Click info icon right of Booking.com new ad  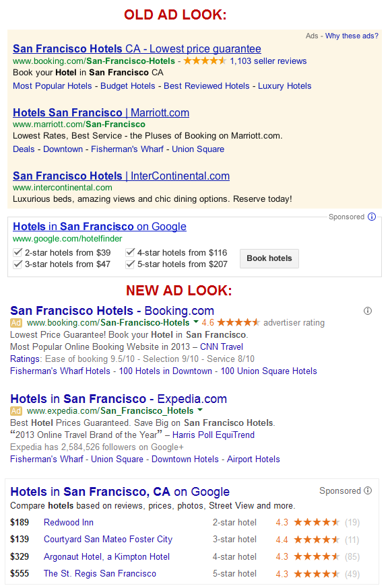tap(368, 311)
